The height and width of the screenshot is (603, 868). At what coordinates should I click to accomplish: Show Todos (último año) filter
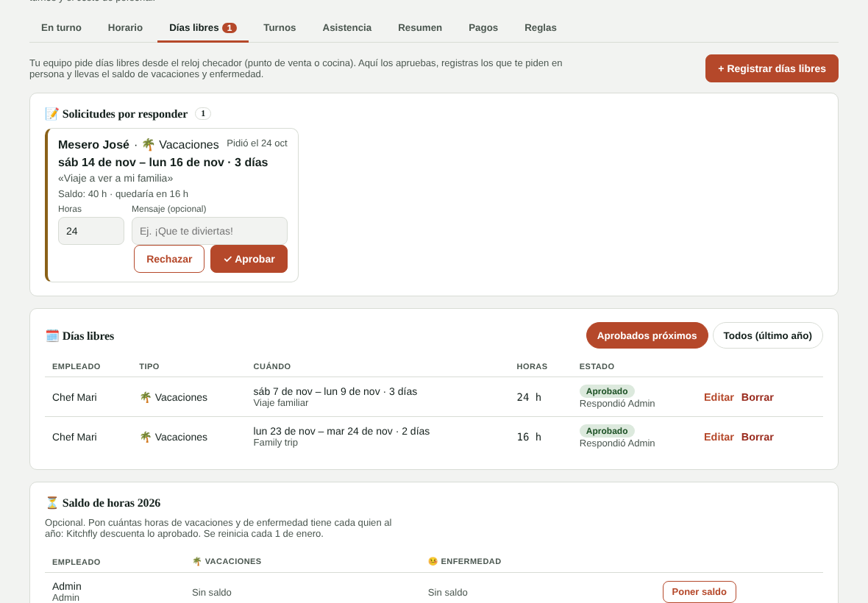point(768,336)
